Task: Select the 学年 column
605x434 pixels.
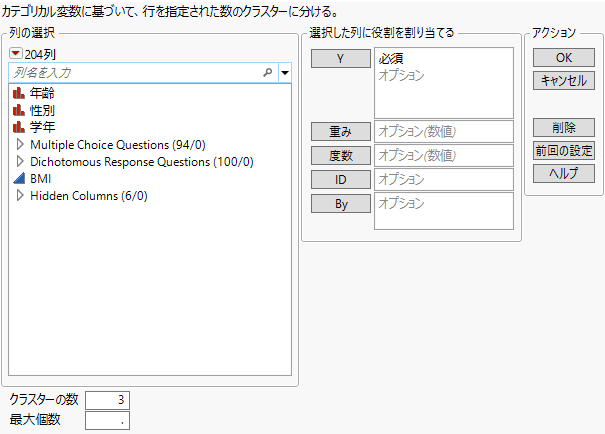Action: pos(42,127)
